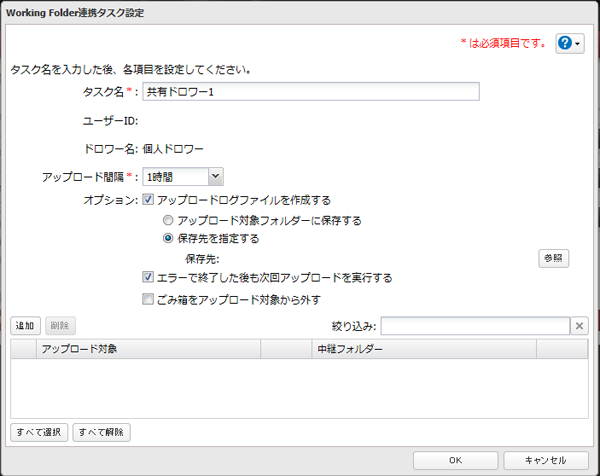The width and height of the screenshot is (600, 476).
Task: Confirm settings with the OK button
Action: pos(455,460)
